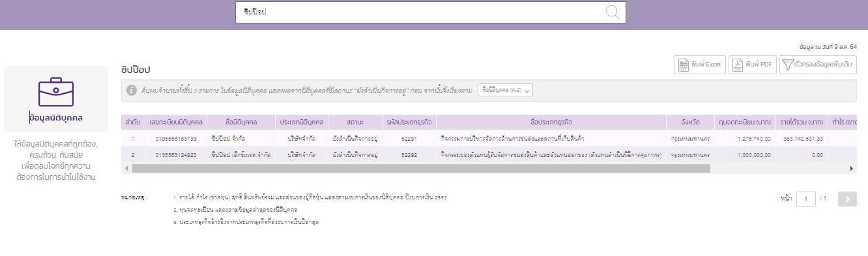Image resolution: width=868 pixels, height=256 pixels.
Task: Click the magnifier search icon
Action: click(613, 12)
